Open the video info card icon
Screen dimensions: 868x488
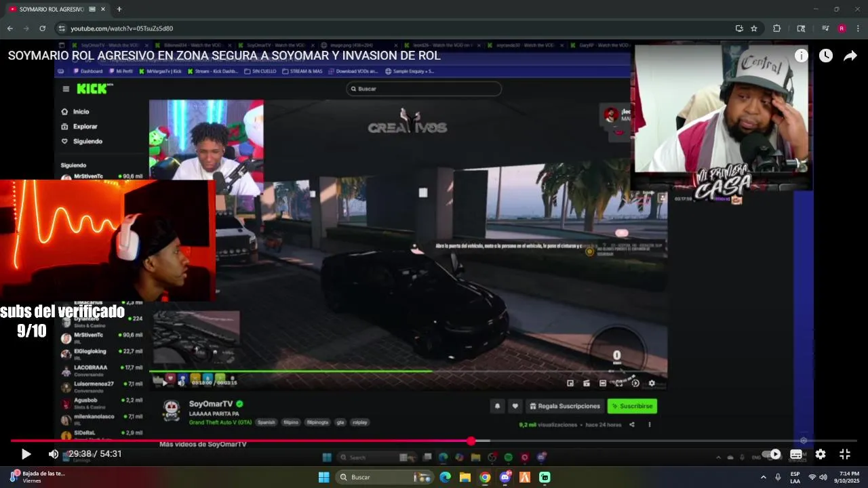click(x=801, y=56)
